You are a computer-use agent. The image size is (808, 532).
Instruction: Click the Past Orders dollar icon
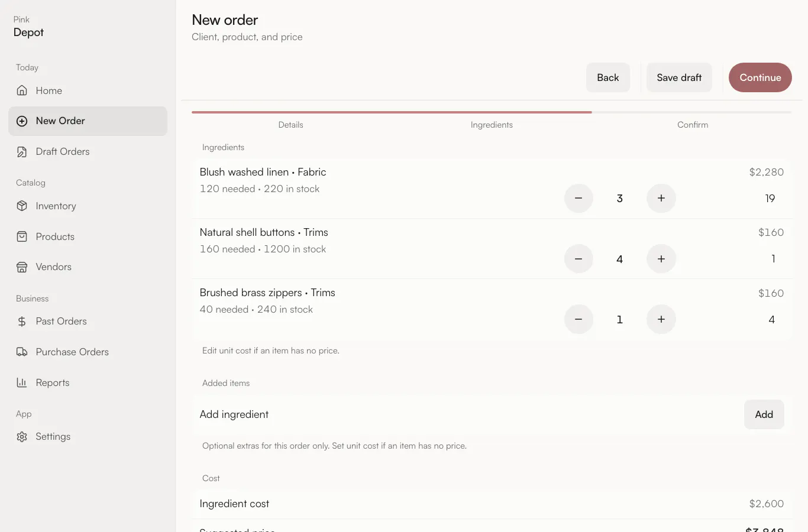[22, 322]
